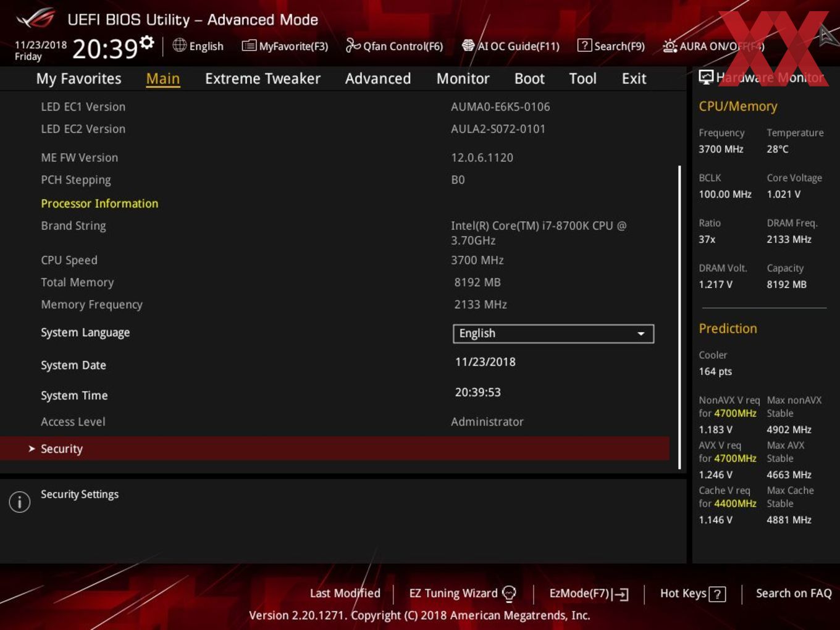Screen dimensions: 840x630
Task: Click the Security row arrow
Action: (31, 449)
